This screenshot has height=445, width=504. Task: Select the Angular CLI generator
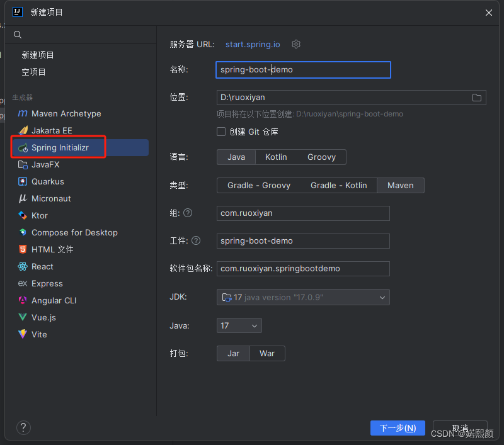pos(53,300)
